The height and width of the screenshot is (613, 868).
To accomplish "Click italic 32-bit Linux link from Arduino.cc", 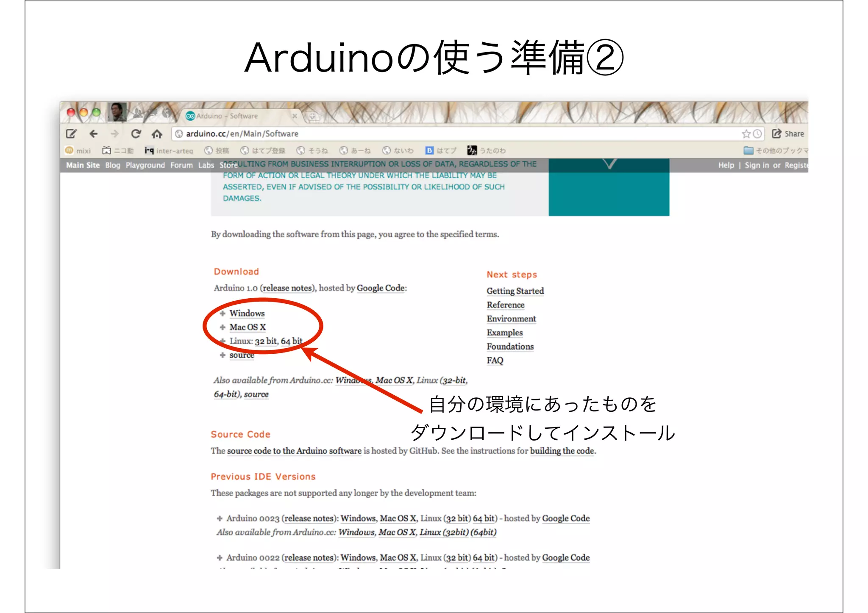I will tap(454, 380).
